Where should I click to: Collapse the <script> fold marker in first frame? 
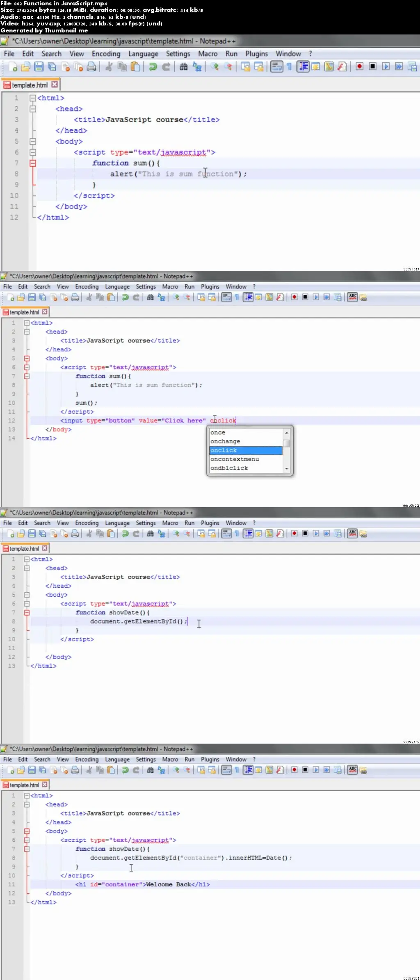point(33,152)
